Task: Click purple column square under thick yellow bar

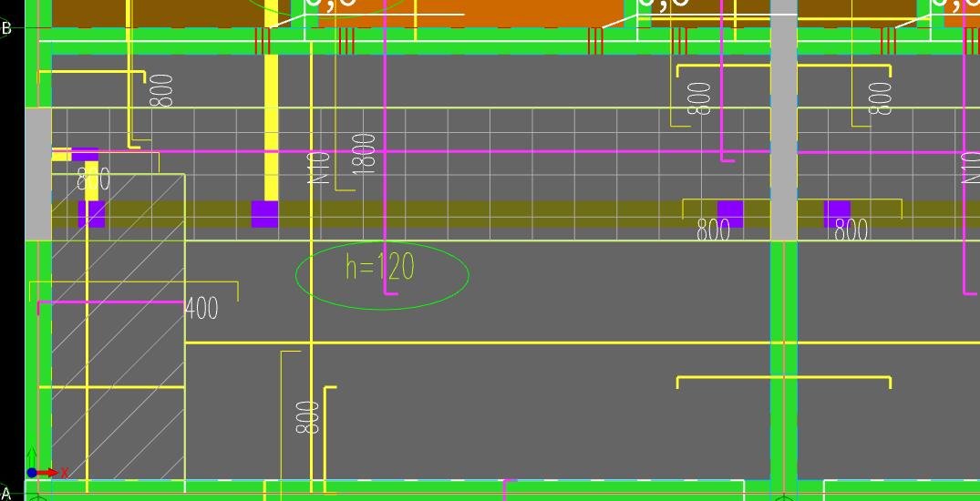Action: point(265,214)
